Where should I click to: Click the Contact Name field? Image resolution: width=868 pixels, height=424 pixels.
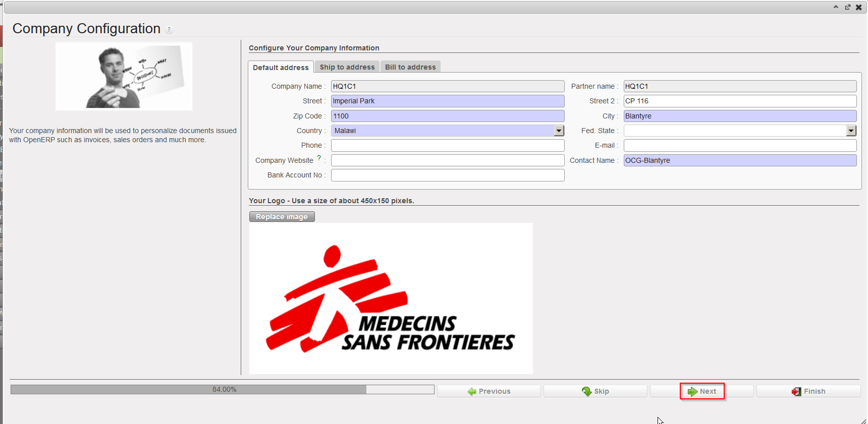[740, 160]
